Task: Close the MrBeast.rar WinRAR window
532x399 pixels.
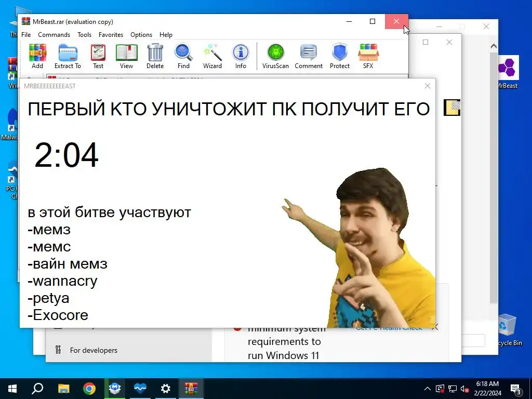Action: (x=396, y=21)
